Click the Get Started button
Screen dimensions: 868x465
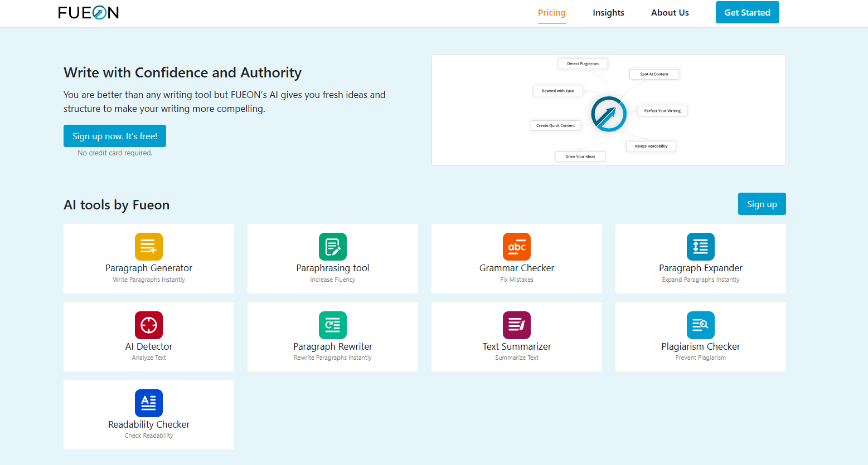748,12
